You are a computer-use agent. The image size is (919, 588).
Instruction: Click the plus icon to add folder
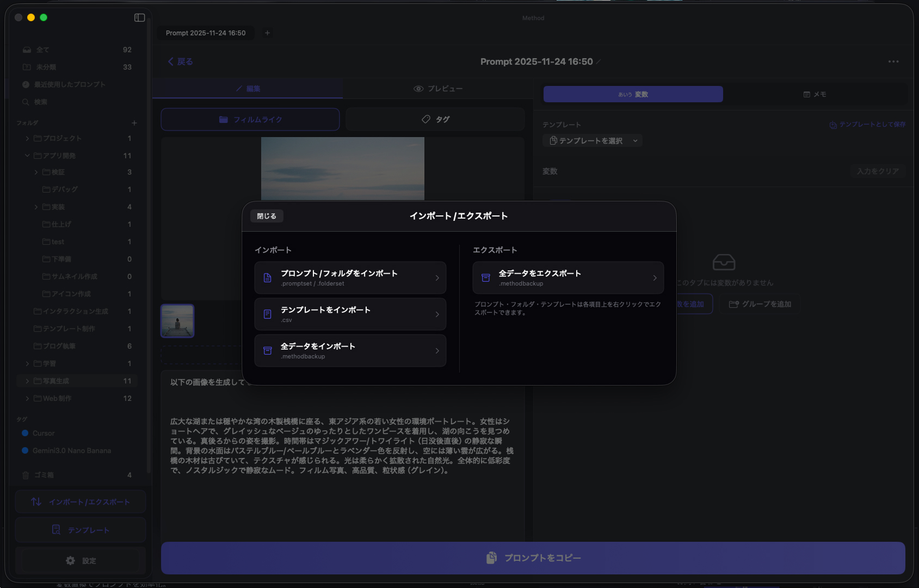(x=134, y=123)
